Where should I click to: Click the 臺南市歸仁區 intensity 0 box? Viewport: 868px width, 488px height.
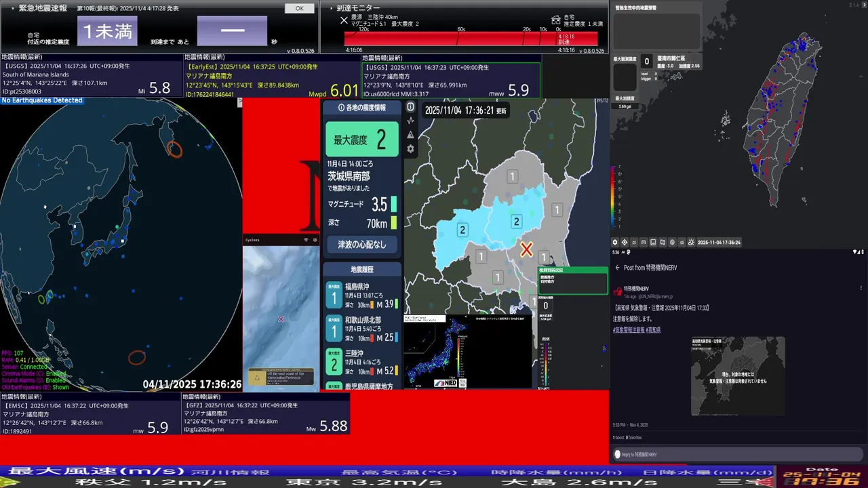point(646,62)
